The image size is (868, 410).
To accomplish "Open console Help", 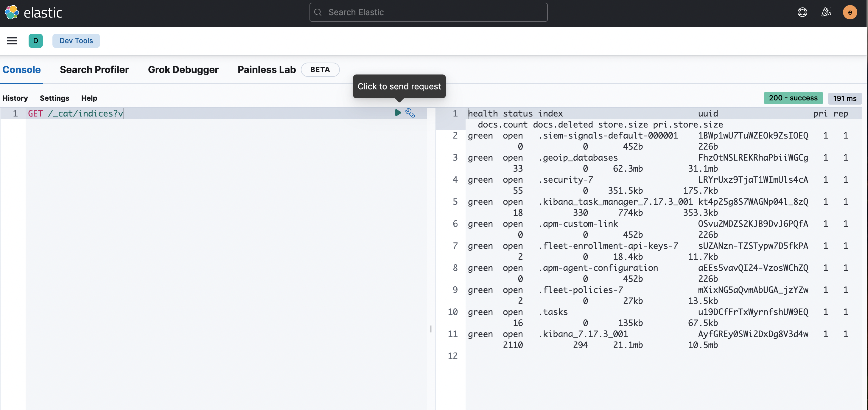I will pyautogui.click(x=89, y=98).
